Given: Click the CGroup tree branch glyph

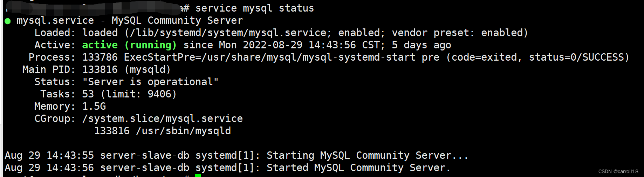Looking at the screenshot, I should click(x=89, y=130).
